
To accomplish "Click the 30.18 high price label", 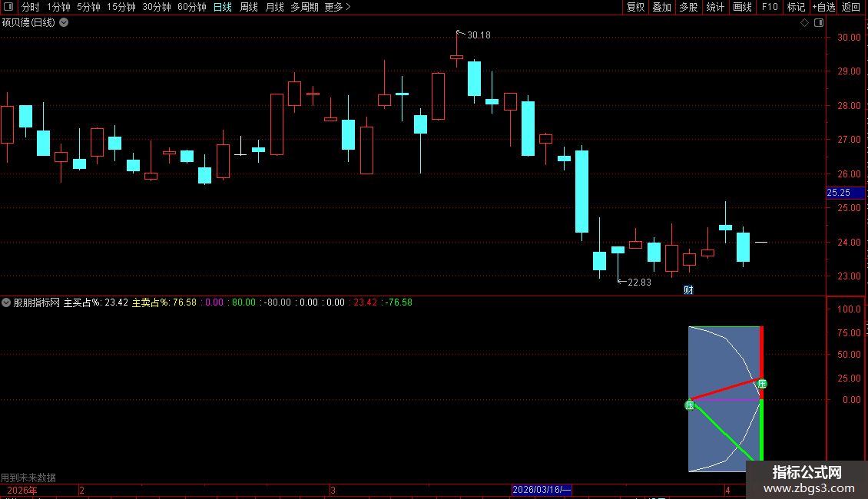I will pos(479,35).
